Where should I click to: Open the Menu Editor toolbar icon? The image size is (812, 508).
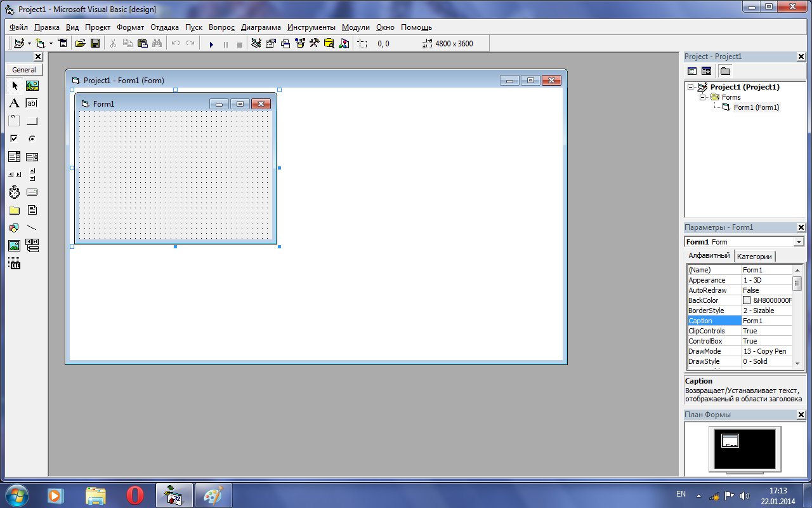pyautogui.click(x=62, y=43)
